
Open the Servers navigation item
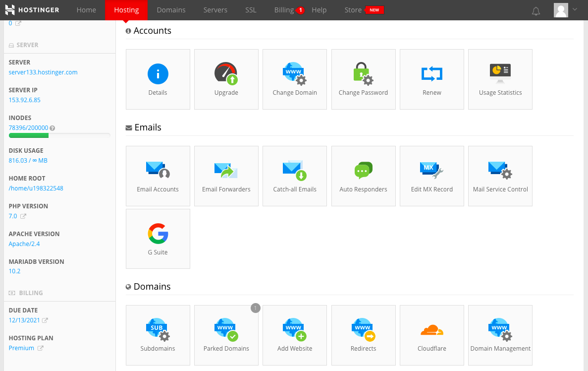pyautogui.click(x=215, y=10)
